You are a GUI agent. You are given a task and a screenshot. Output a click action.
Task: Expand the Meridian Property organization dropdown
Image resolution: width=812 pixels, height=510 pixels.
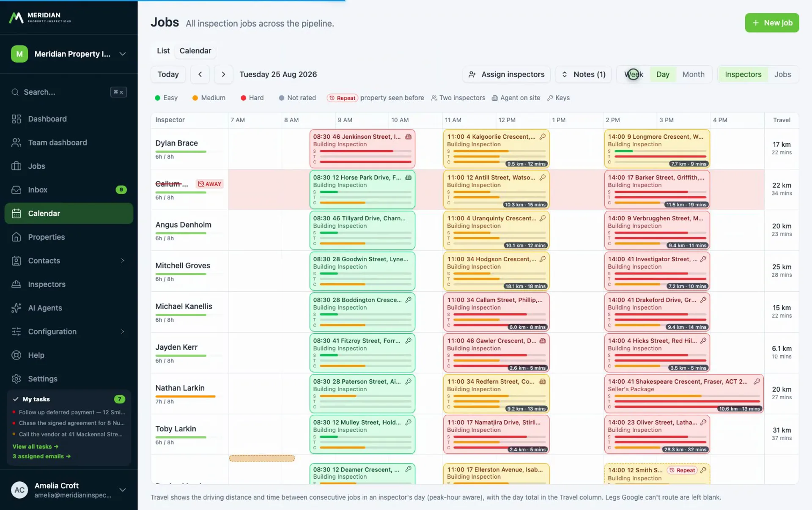pyautogui.click(x=122, y=54)
